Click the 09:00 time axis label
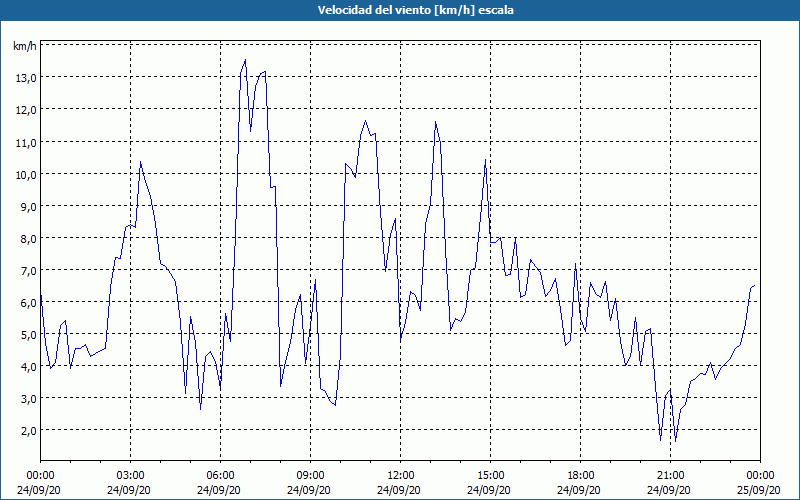 (x=310, y=476)
